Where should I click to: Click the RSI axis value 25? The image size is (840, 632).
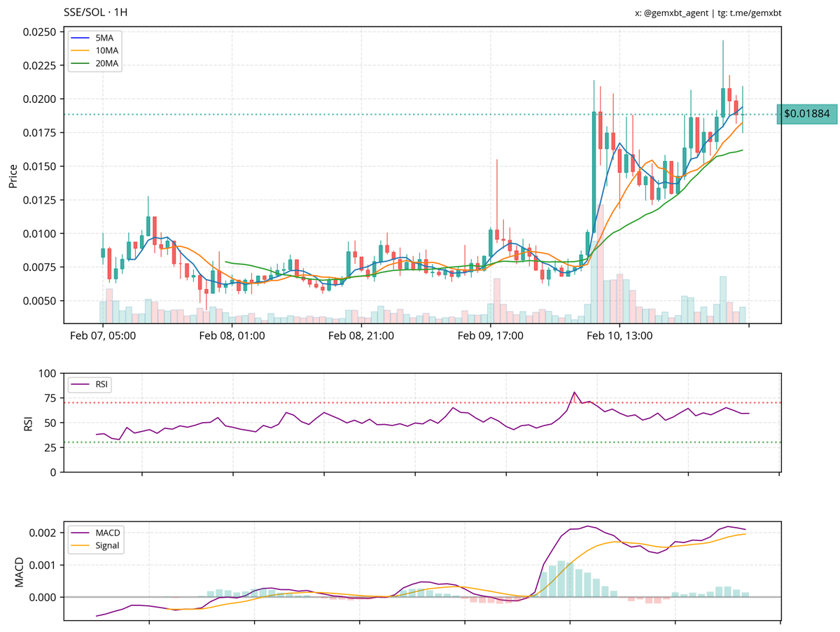pyautogui.click(x=50, y=447)
